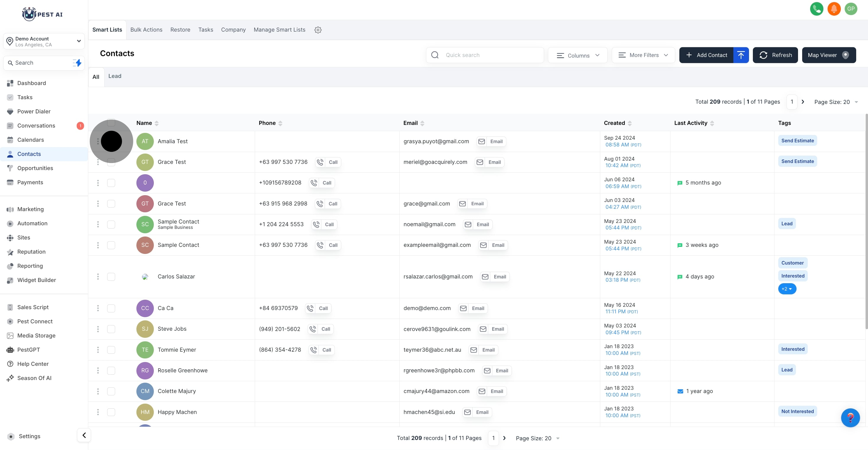Expand the Columns dropdown
The width and height of the screenshot is (868, 450).
pyautogui.click(x=577, y=55)
